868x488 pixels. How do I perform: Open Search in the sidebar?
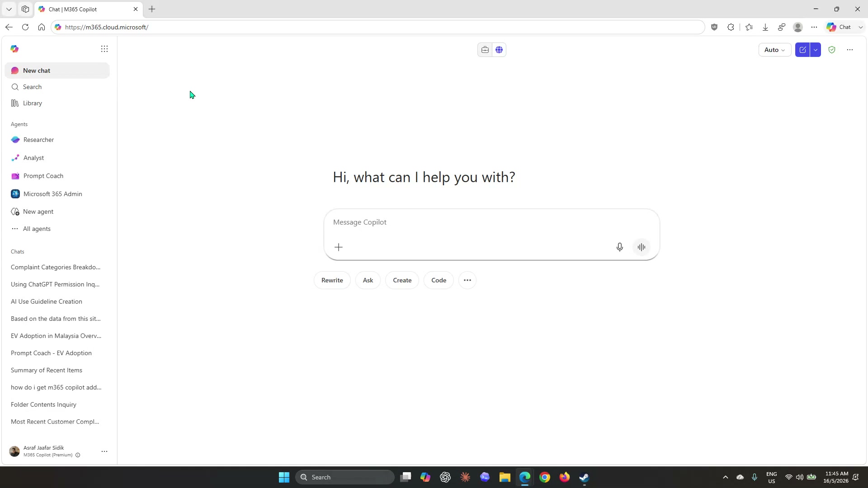point(57,87)
